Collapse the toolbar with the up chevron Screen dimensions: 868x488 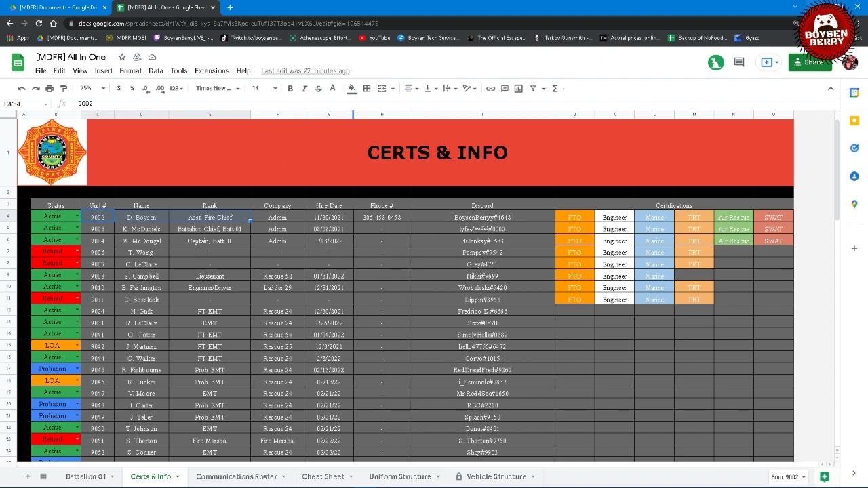831,89
